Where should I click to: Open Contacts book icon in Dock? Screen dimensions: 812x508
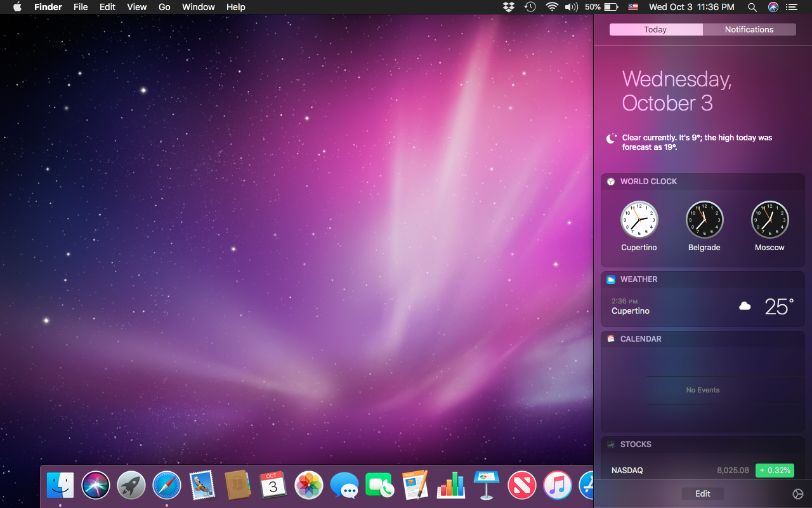tap(238, 486)
